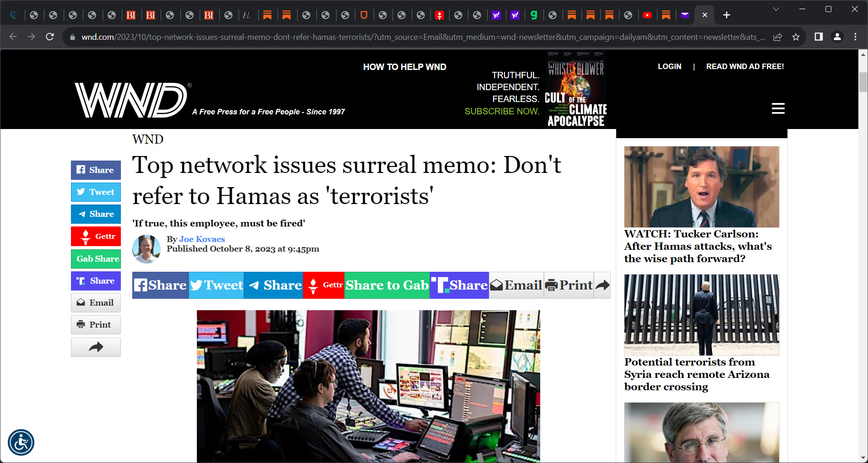The width and height of the screenshot is (868, 463).
Task: Click the page vertical scrollbar thumb
Action: 863,82
